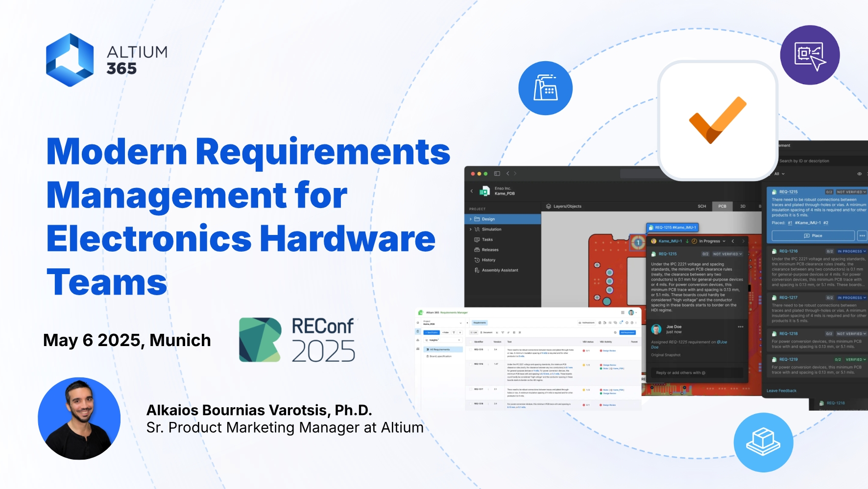Toggle the eye visibility icon in the requirements panel
This screenshot has width=868, height=489.
(x=860, y=174)
